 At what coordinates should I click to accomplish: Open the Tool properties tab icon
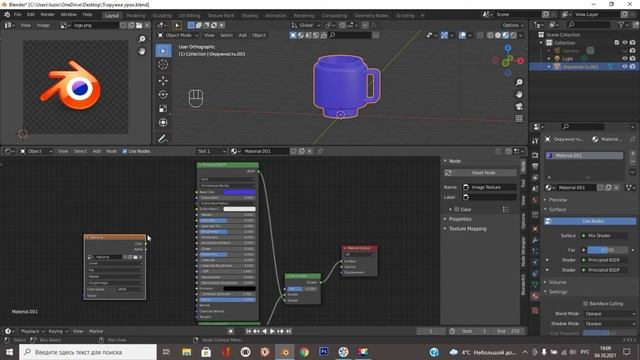[x=535, y=141]
